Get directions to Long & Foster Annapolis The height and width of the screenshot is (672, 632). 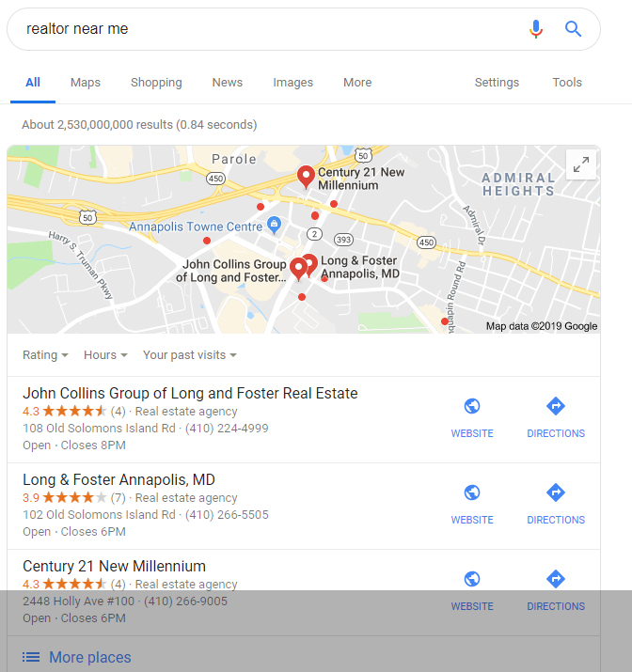[556, 492]
